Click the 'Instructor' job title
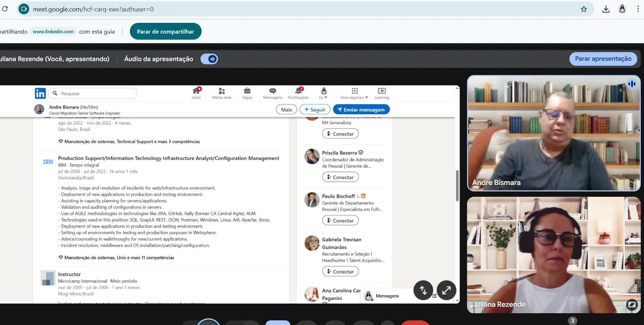The image size is (644, 325). pos(70,274)
